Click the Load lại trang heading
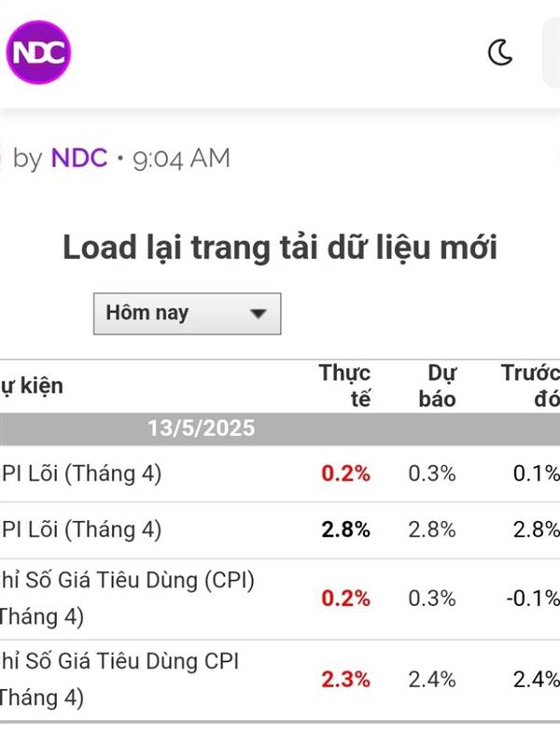This screenshot has height=747, width=560. [280, 247]
